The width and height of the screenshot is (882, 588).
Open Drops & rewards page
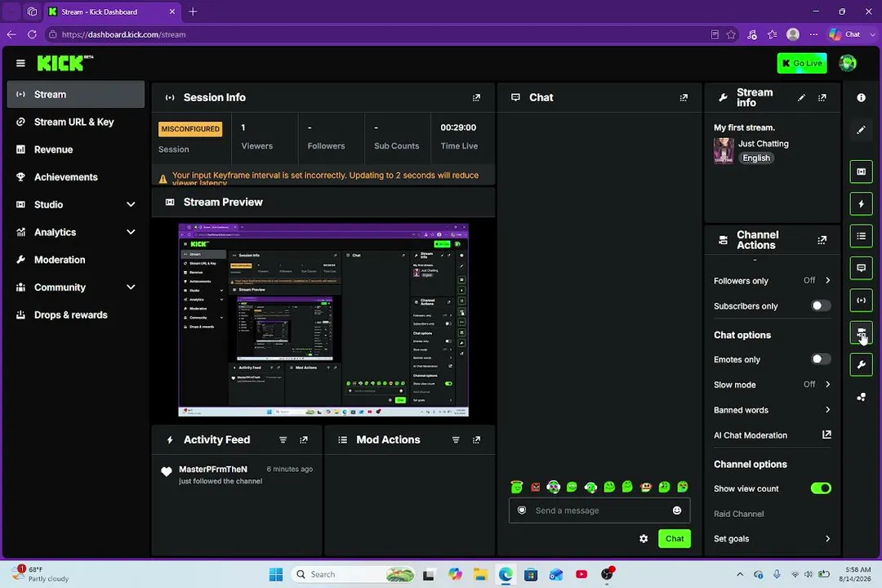(75, 314)
